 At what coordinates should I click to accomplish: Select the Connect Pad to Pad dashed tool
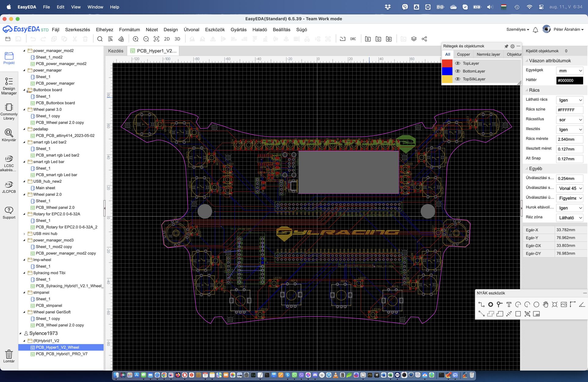coord(481,314)
